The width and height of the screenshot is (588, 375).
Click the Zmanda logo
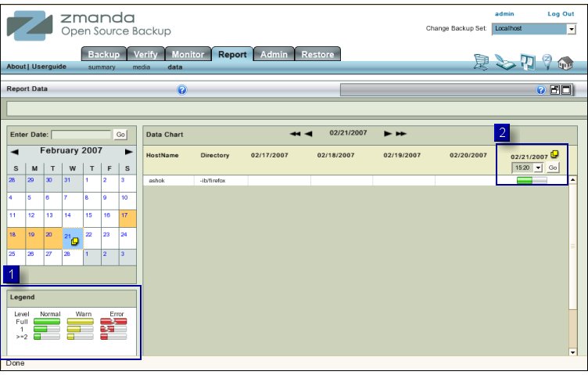pyautogui.click(x=30, y=26)
